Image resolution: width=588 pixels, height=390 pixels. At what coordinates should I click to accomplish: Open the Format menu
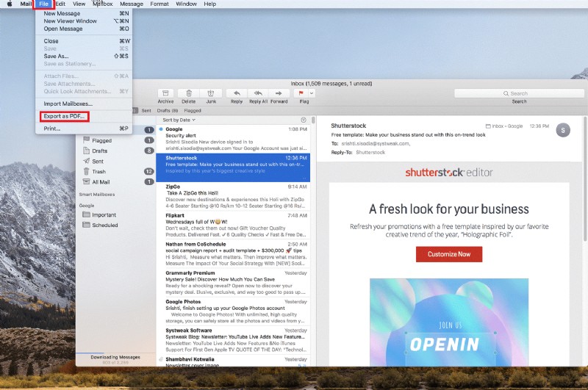point(159,4)
